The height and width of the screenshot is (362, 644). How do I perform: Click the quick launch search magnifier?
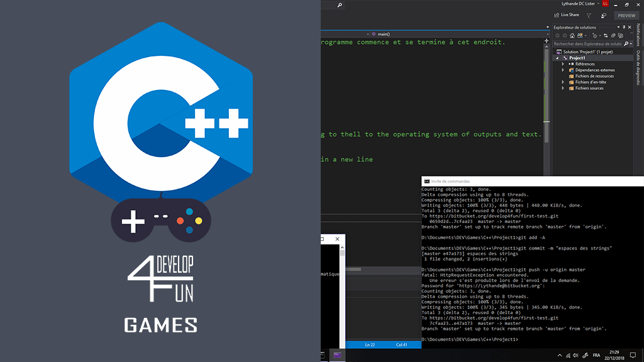point(340,5)
